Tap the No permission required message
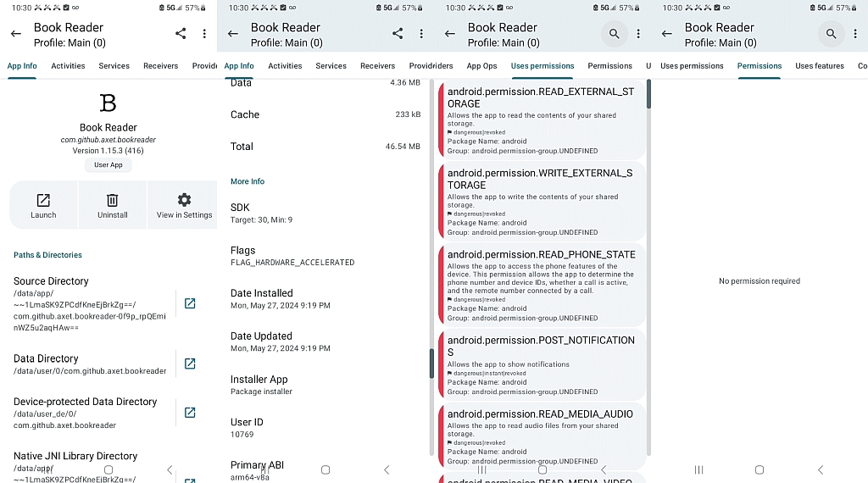Image resolution: width=868 pixels, height=483 pixels. click(759, 281)
